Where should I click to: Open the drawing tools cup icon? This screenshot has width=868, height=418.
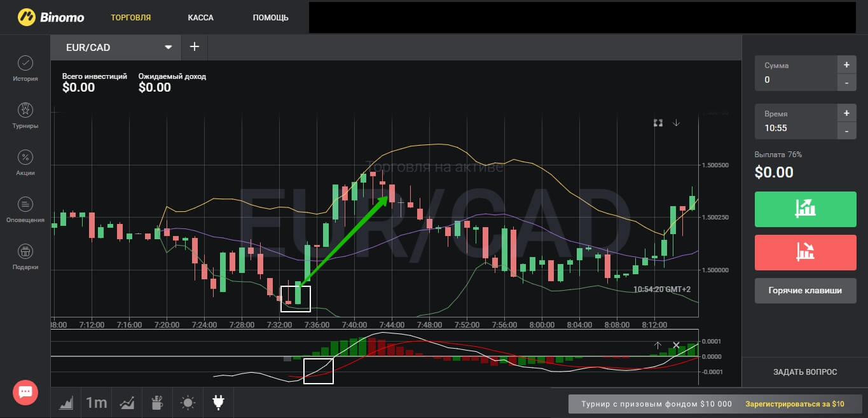coord(157,402)
